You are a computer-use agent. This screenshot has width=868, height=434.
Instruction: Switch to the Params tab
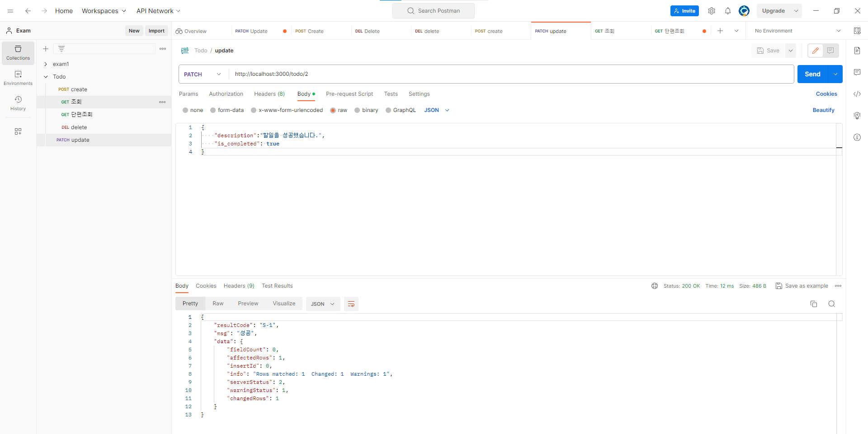point(189,94)
